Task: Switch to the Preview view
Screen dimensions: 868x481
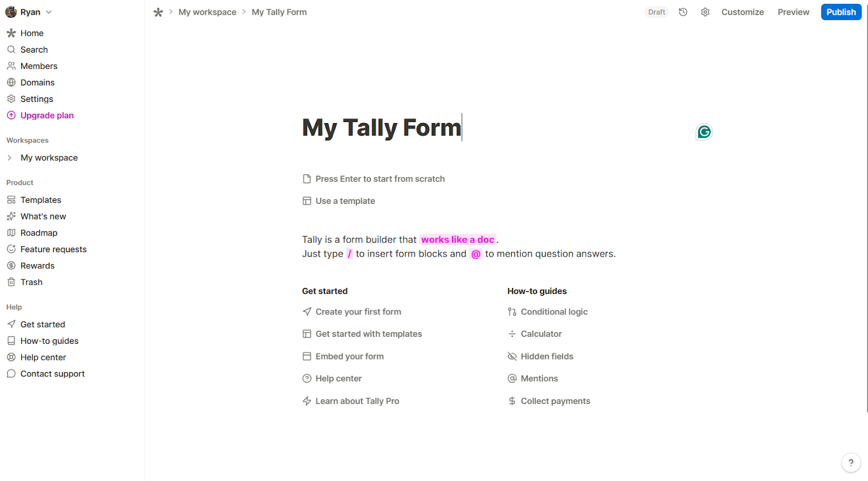Action: 793,11
